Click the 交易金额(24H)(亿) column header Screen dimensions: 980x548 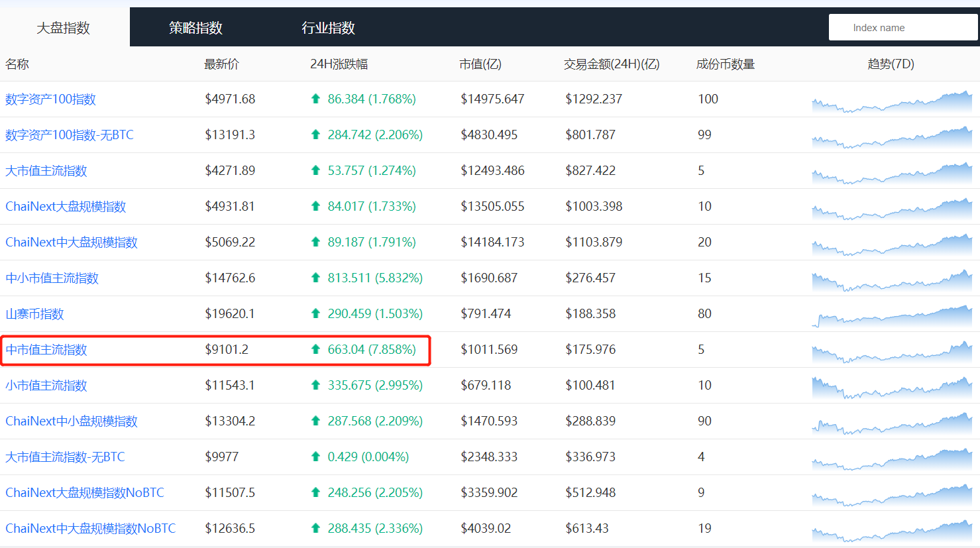pos(612,64)
